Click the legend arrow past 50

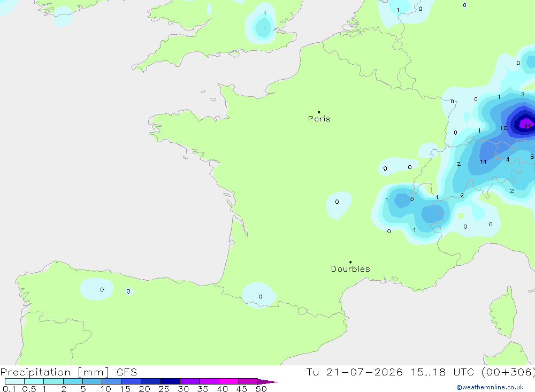(x=267, y=382)
